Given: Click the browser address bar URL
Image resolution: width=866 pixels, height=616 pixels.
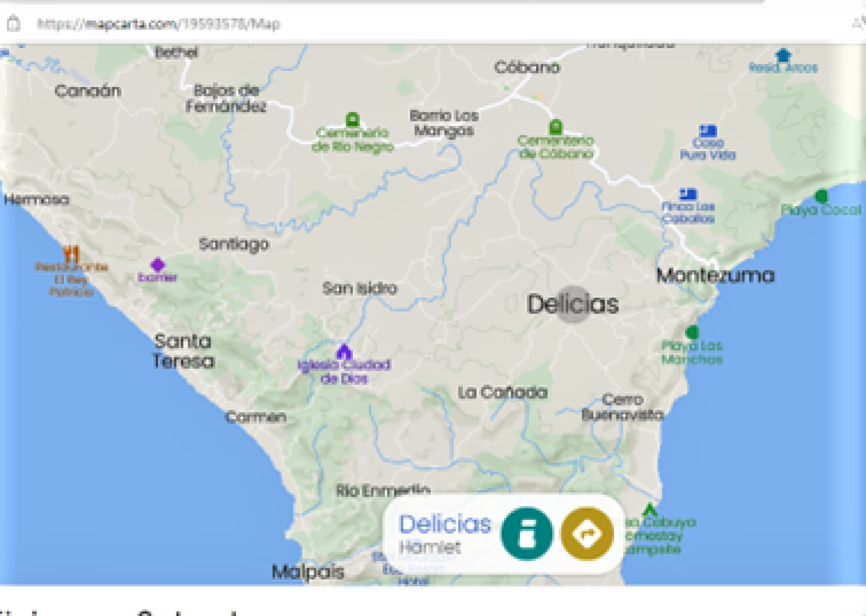Looking at the screenshot, I should tap(159, 24).
